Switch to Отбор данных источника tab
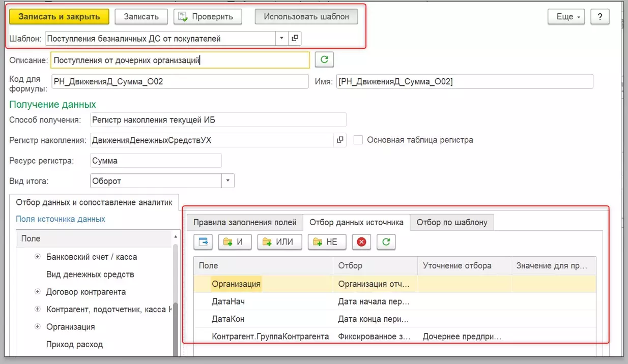The image size is (628, 364). click(x=356, y=222)
